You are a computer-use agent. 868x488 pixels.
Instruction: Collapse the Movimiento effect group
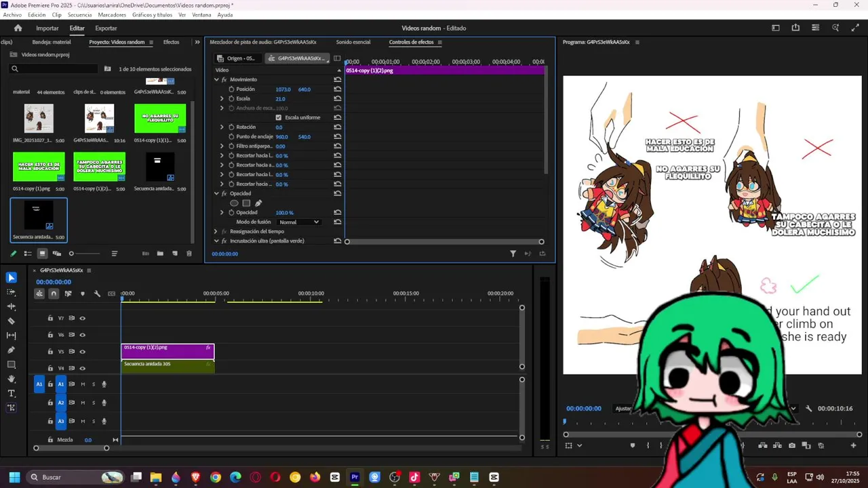[216, 79]
